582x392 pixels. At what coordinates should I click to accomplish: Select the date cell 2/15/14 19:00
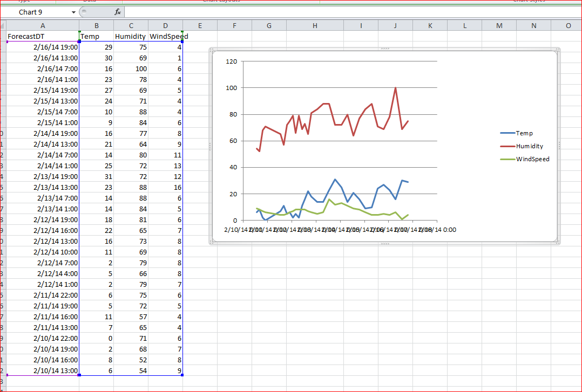[x=43, y=90]
